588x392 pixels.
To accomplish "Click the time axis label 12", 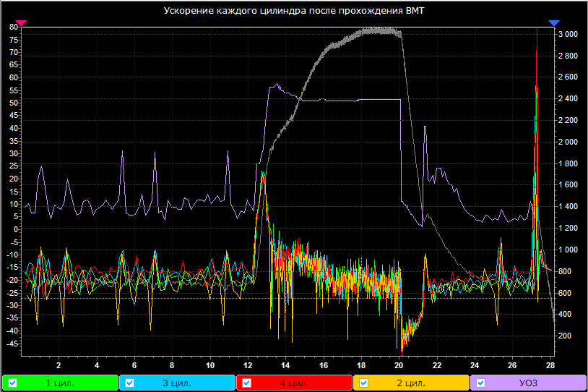I will [248, 365].
